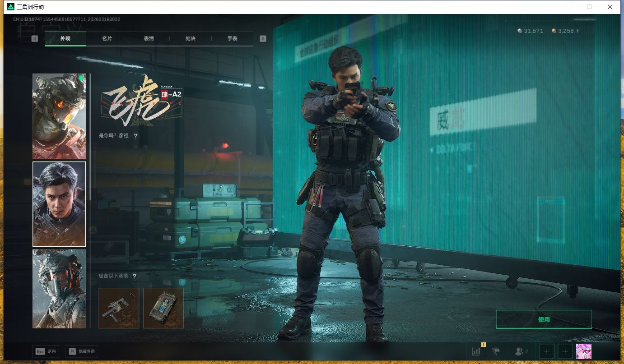The image size is (624, 364).
Task: Switch to the 表情 tab
Action: point(149,39)
